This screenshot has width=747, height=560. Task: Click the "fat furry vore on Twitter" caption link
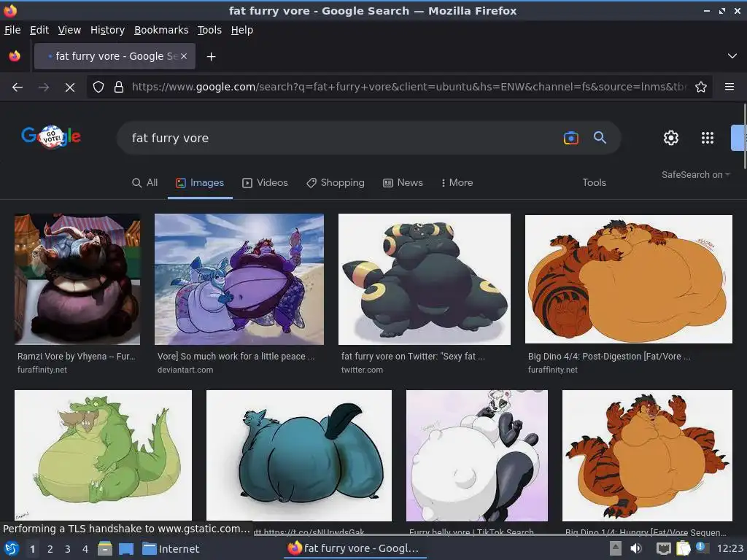pos(413,356)
